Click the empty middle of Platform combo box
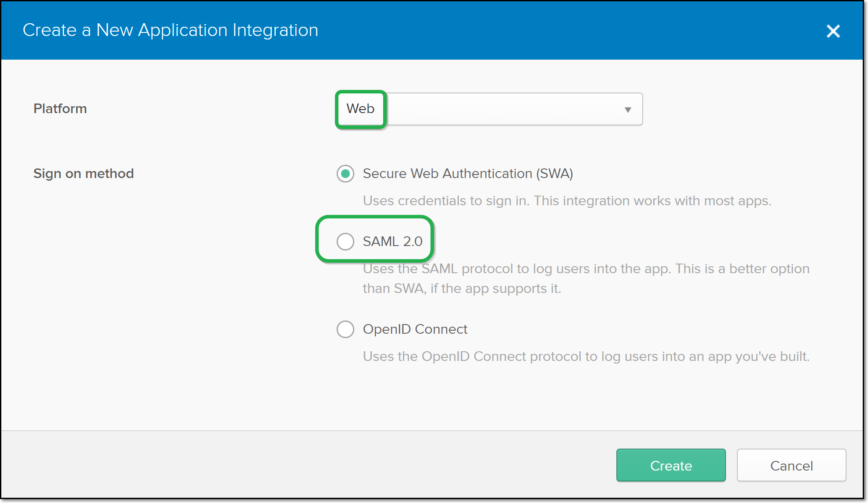This screenshot has height=503, width=868. coord(504,109)
